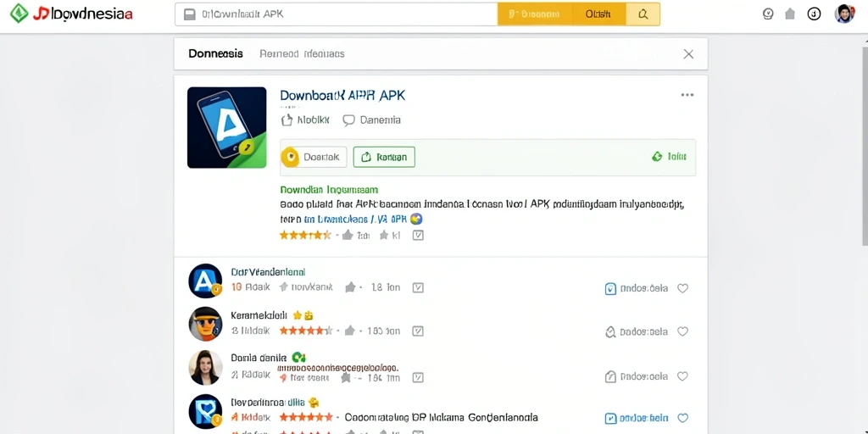This screenshot has width=868, height=434.
Task: Favorite last row with blue heart icon
Action: click(683, 419)
